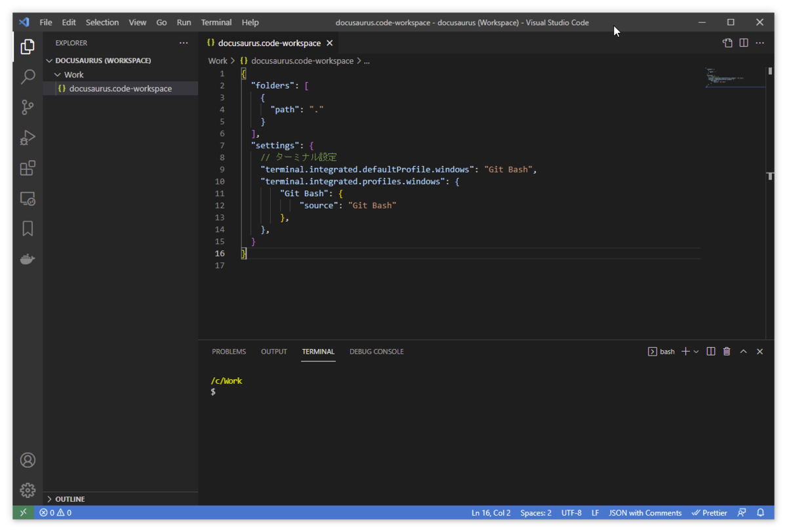This screenshot has height=532, width=787.
Task: Kill terminal with trash icon
Action: pyautogui.click(x=727, y=352)
